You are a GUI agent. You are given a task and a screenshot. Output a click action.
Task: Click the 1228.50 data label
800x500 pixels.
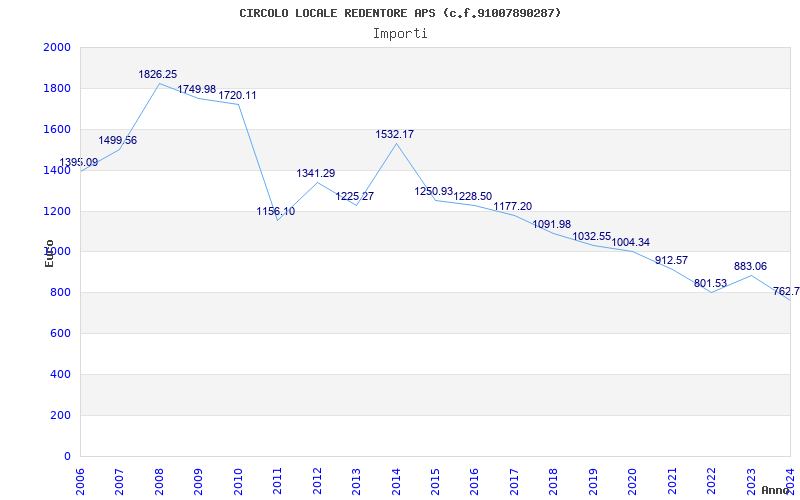pos(473,196)
